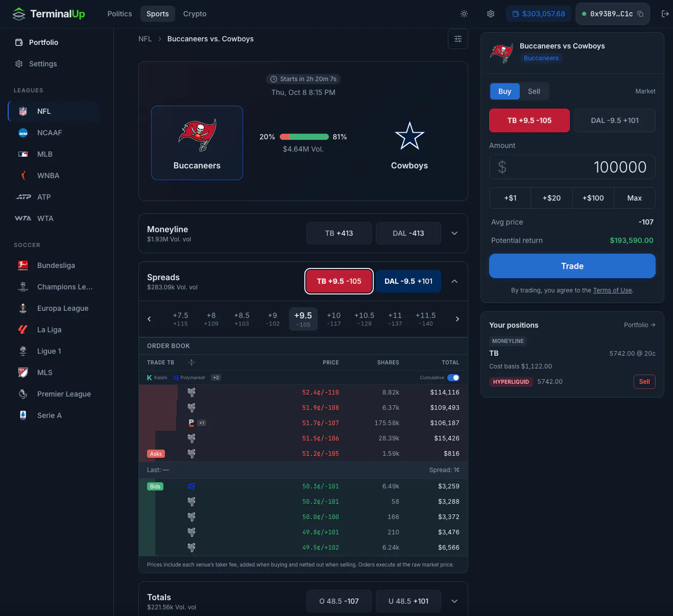Screen dimensions: 673x616
Task: Expand the Moneyline section chevron
Action: (x=454, y=233)
